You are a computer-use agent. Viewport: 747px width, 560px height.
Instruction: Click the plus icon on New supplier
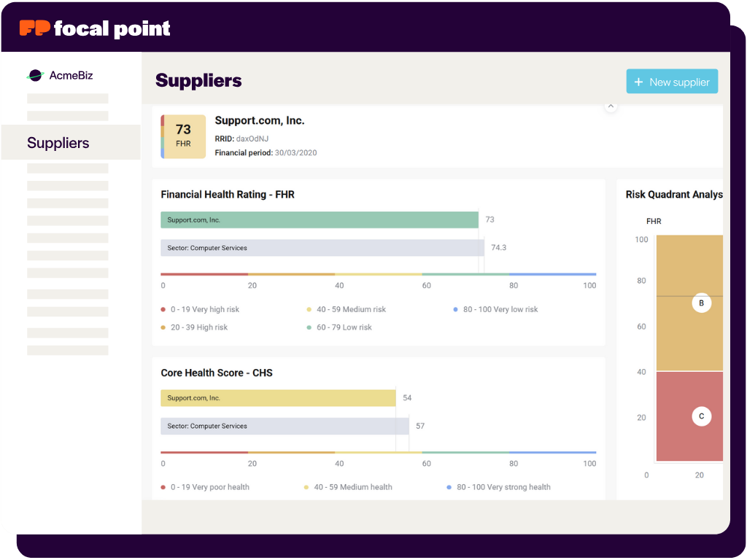click(639, 82)
